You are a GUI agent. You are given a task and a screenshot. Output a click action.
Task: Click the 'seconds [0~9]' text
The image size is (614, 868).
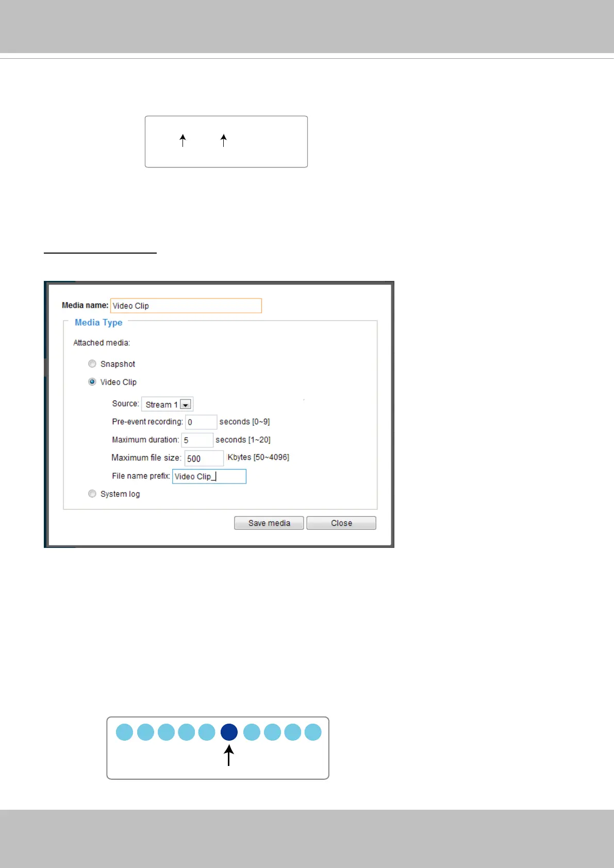pyautogui.click(x=245, y=422)
